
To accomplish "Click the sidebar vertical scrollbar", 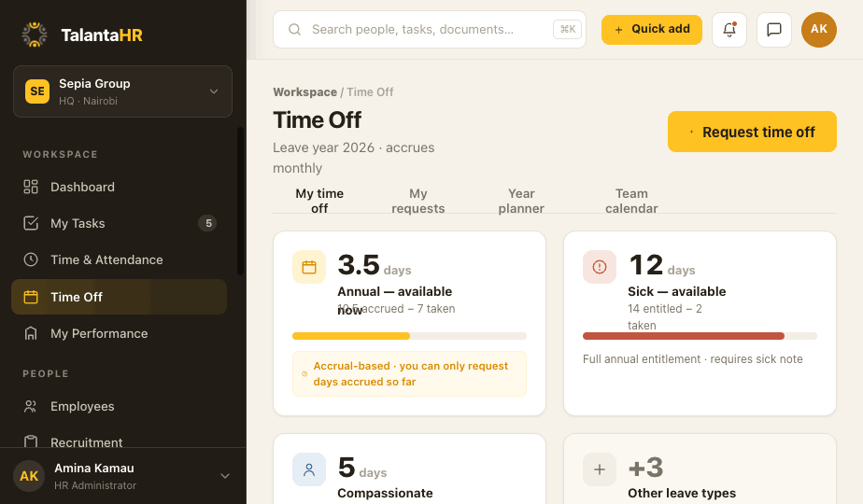I will [240, 201].
